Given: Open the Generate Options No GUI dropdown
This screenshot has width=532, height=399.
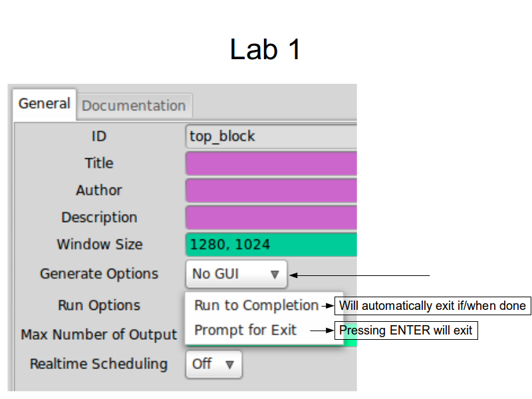Looking at the screenshot, I should click(x=236, y=274).
